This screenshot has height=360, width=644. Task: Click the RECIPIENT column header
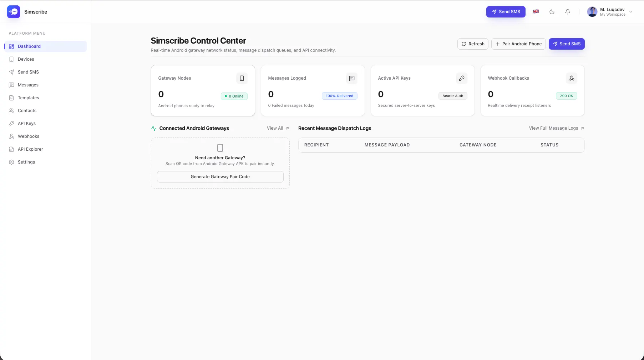pos(316,145)
